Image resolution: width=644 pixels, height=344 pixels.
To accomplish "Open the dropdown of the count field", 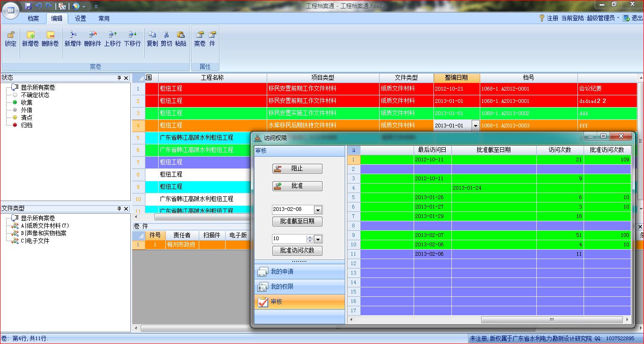I will click(318, 239).
